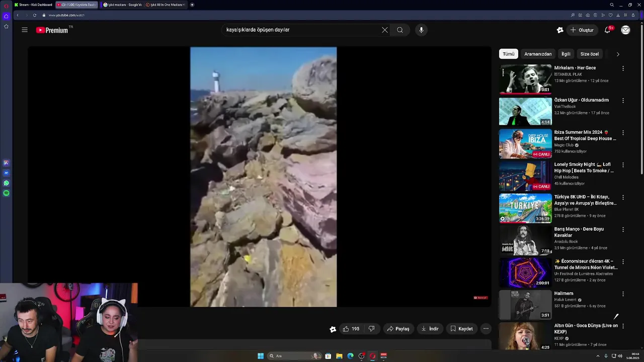Screen dimensions: 644x362
Task: Clear the YouTube search query with X
Action: point(385,30)
